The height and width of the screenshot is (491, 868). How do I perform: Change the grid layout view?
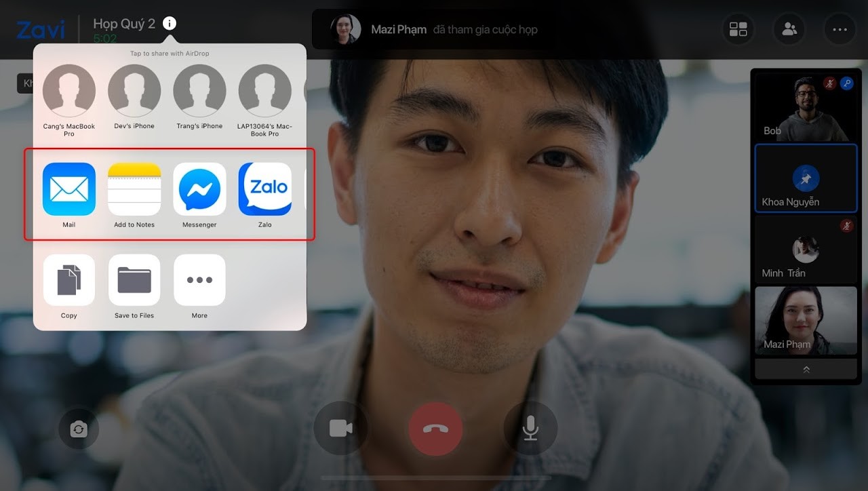[738, 29]
